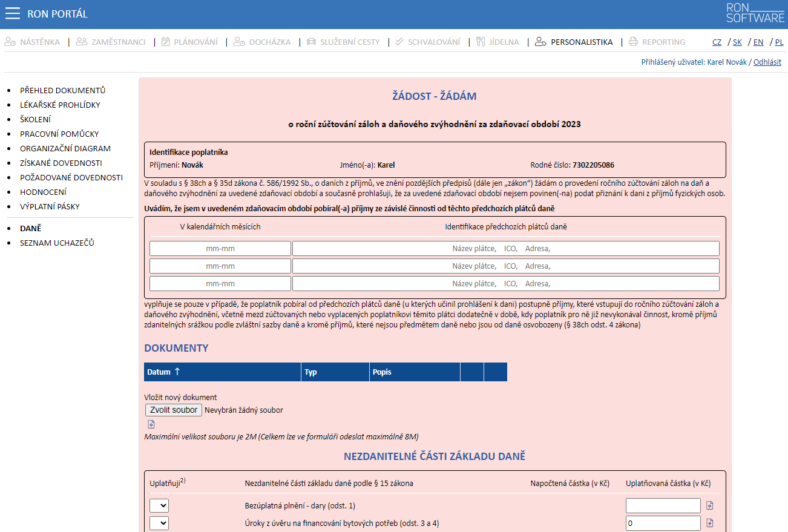Open the Služební cesty menu
The width and height of the screenshot is (788, 532).
coord(350,42)
